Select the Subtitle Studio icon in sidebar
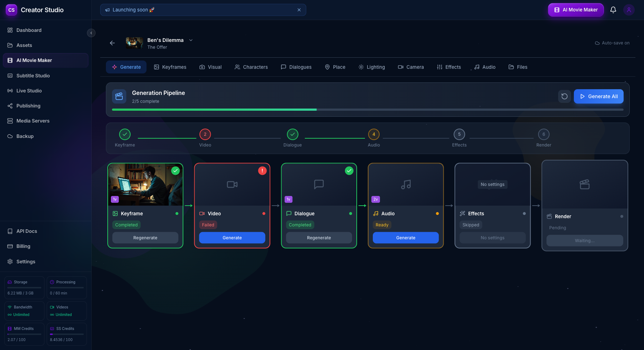Viewport: 644px width, 350px height. click(10, 76)
